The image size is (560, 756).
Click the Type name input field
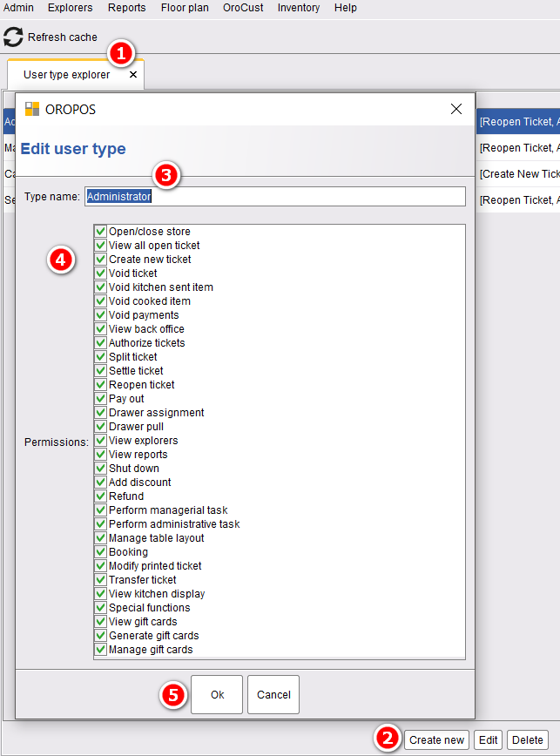click(275, 196)
